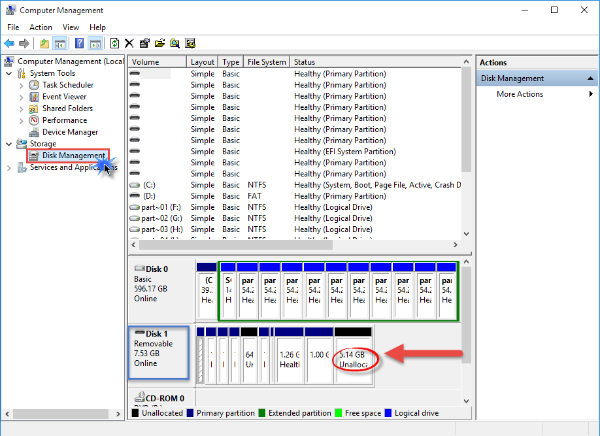Toggle the Show/Hide Console Tree icon
600x436 pixels.
[60, 43]
